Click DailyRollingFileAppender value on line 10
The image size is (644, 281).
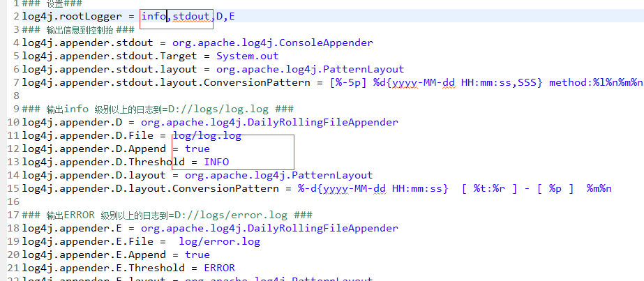[269, 122]
